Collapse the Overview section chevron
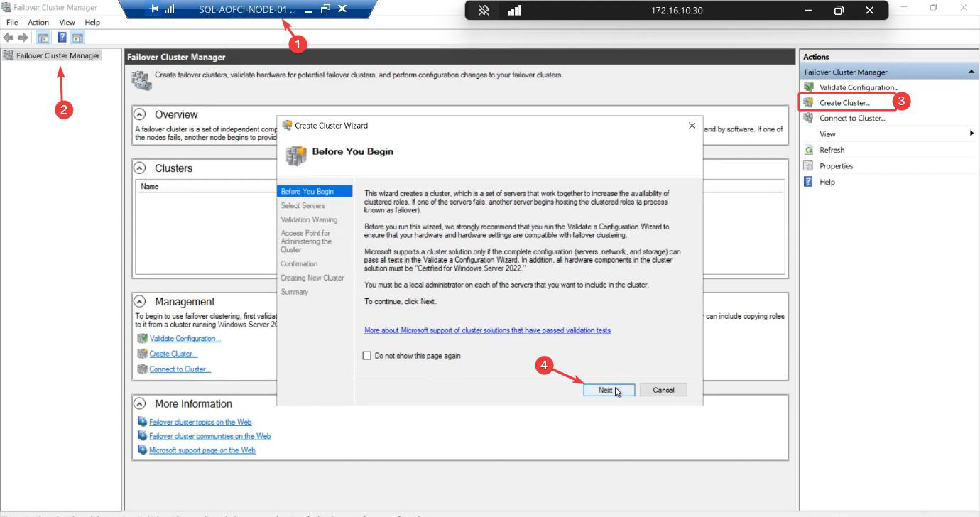The image size is (980, 517). pos(141,114)
